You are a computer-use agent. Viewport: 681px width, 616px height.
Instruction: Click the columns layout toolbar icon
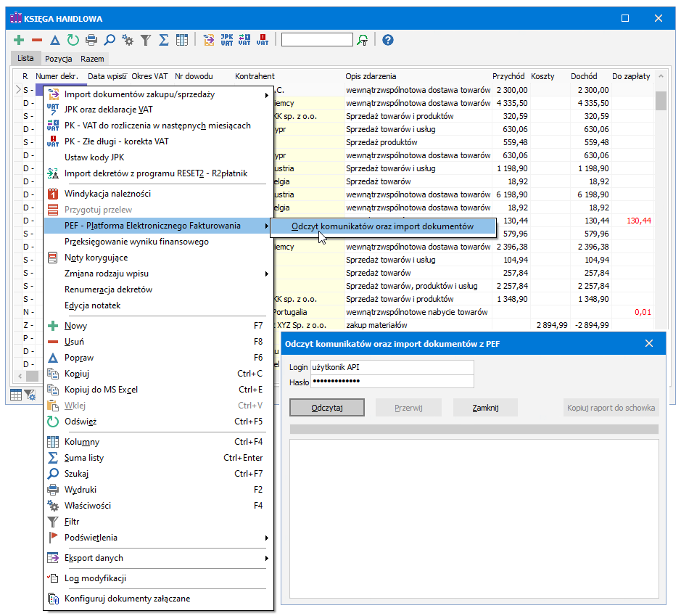pos(182,41)
